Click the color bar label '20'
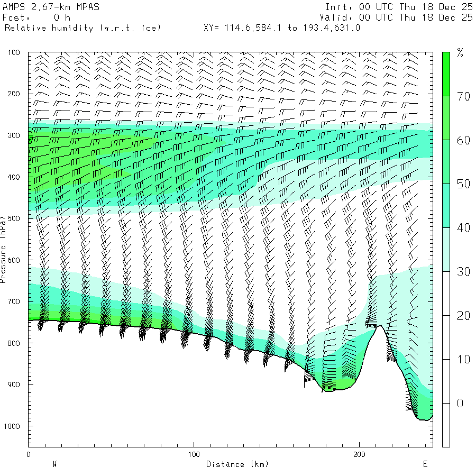The width and height of the screenshot is (476, 476). (463, 316)
